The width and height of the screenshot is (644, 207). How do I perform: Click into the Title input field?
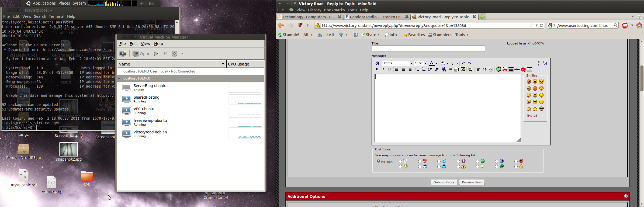click(428, 49)
